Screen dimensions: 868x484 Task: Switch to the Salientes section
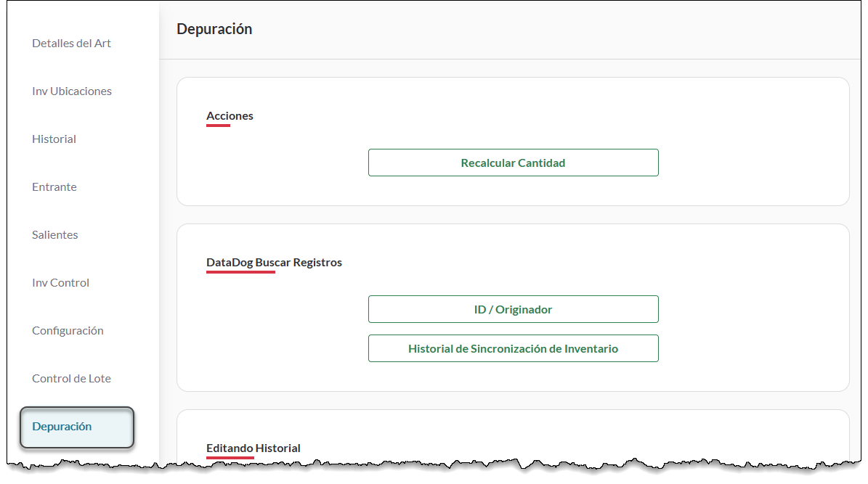coord(54,235)
